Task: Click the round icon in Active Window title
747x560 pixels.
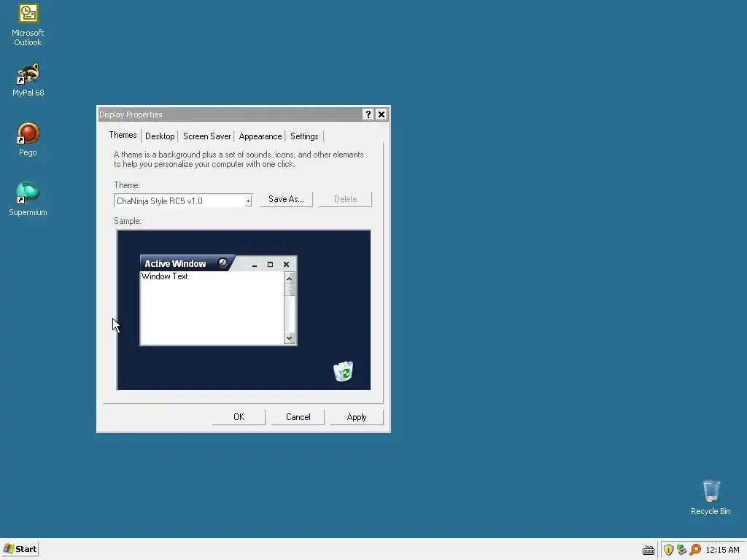Action: pos(222,262)
